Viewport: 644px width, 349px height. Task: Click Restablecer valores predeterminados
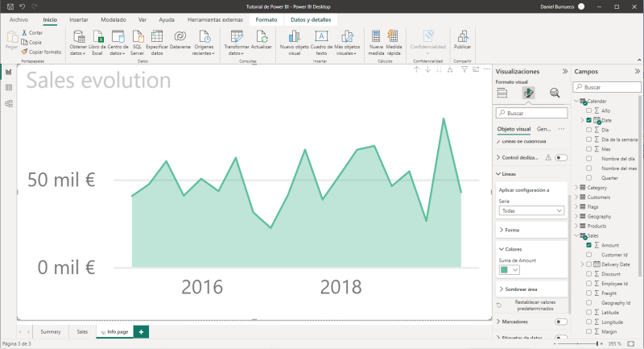pyautogui.click(x=532, y=305)
